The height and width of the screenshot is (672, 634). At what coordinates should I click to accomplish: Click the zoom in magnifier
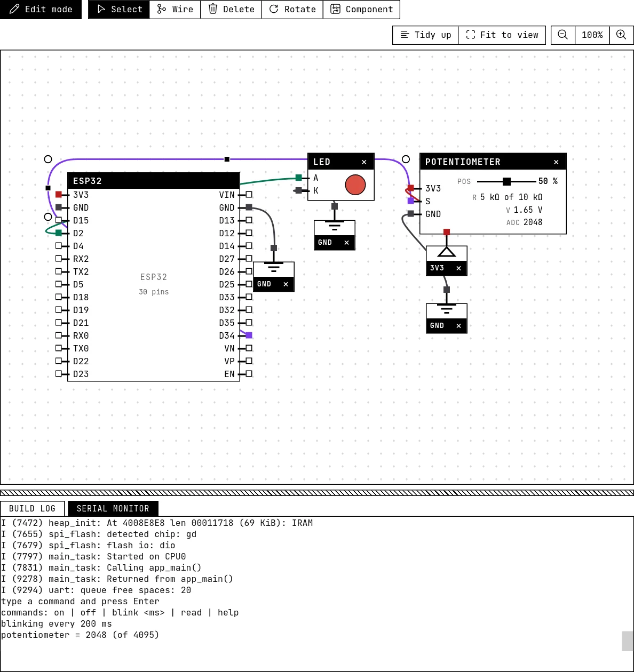click(621, 35)
